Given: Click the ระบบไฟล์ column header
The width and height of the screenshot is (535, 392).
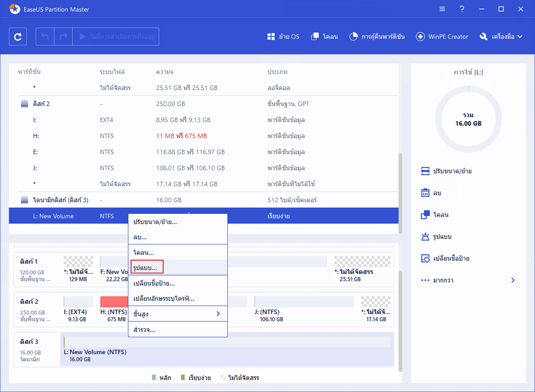Looking at the screenshot, I should tap(112, 72).
